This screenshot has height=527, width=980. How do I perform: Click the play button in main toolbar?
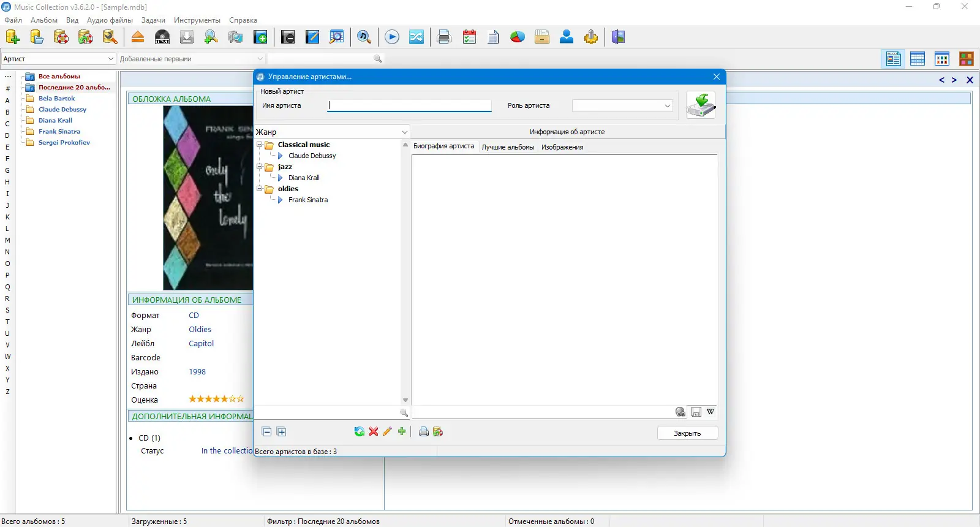pyautogui.click(x=392, y=37)
